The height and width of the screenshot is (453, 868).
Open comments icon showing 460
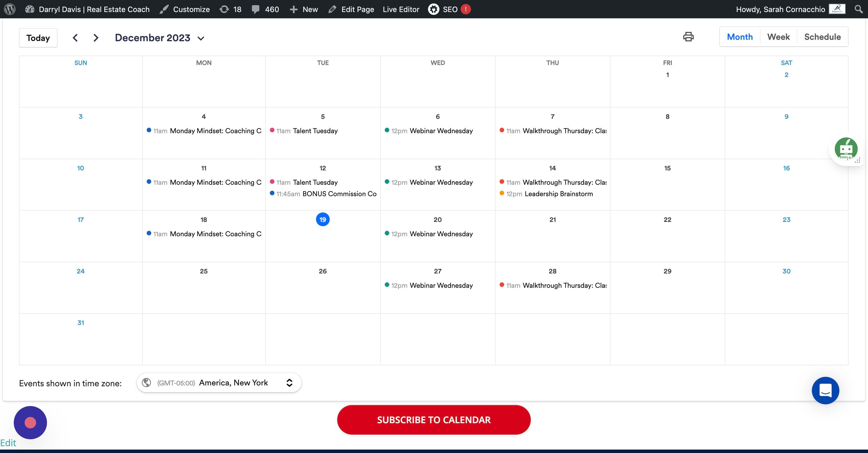(x=265, y=9)
